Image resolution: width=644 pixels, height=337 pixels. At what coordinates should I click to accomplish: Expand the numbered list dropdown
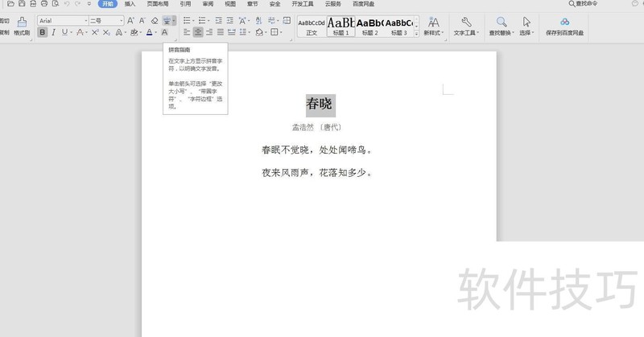pyautogui.click(x=208, y=21)
